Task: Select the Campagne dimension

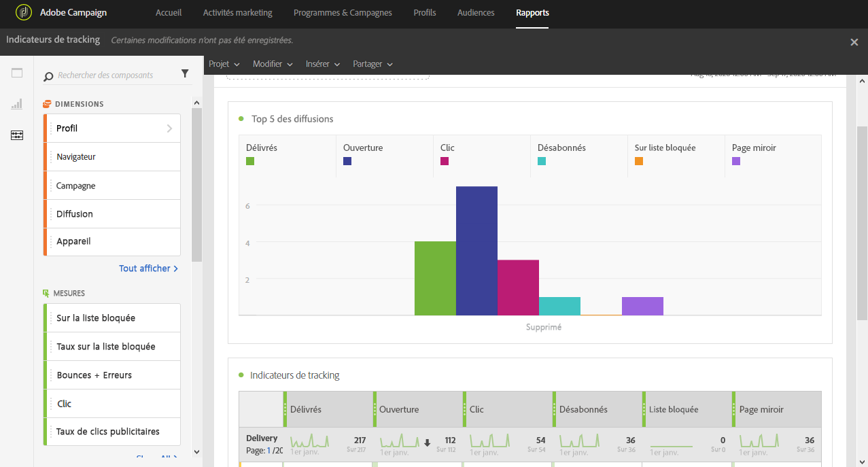Action: 112,186
